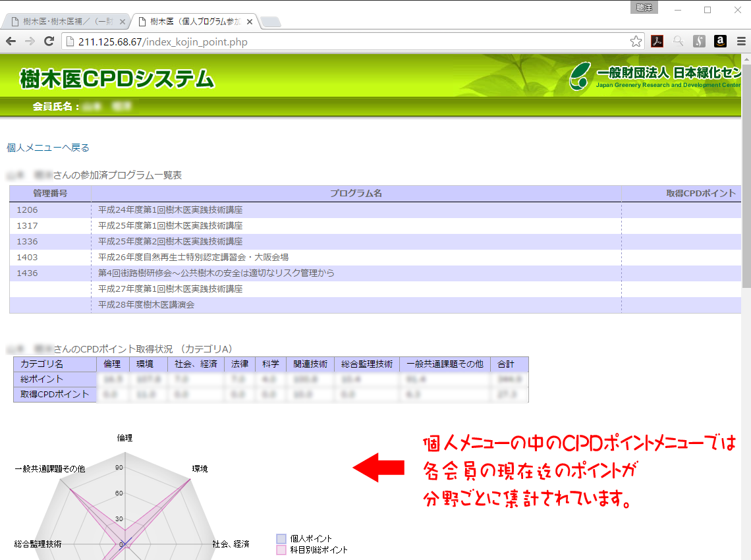Screen dimensions: 751x560
Task: Click 平成26年度自然再生士特別認定講習会・大阪会場 row
Action: (x=375, y=257)
